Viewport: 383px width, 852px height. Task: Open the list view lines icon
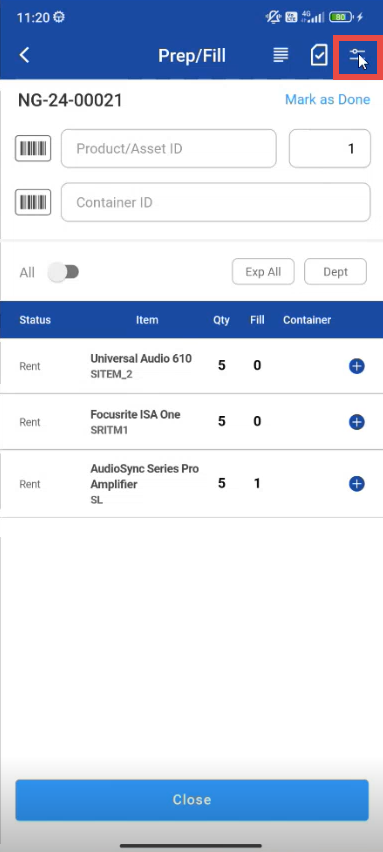pos(280,55)
